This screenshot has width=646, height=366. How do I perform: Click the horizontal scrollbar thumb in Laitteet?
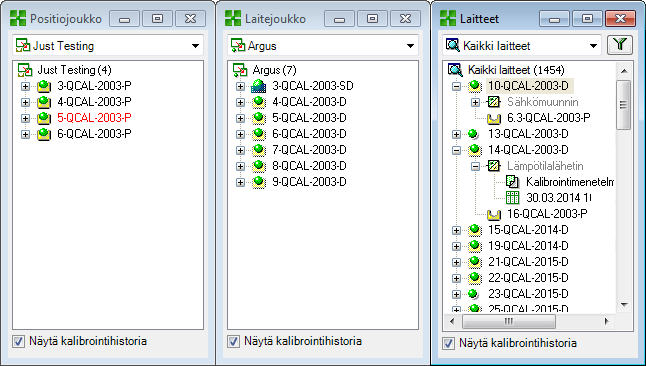pos(509,321)
